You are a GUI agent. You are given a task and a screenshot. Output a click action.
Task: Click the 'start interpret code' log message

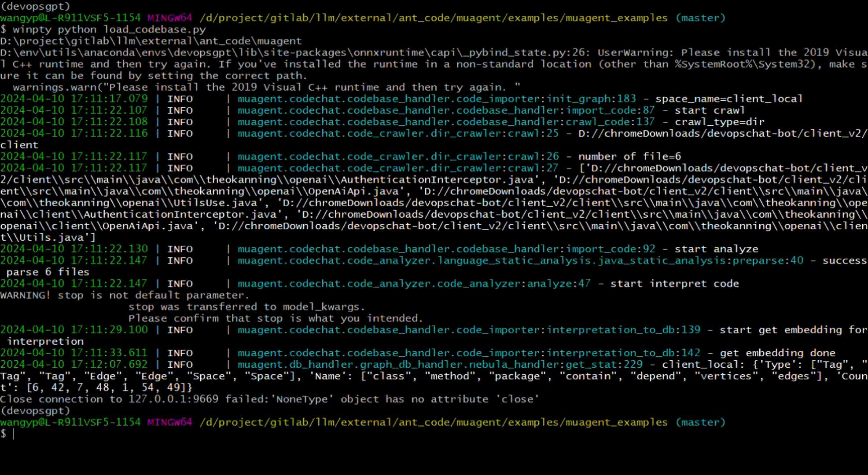point(674,284)
